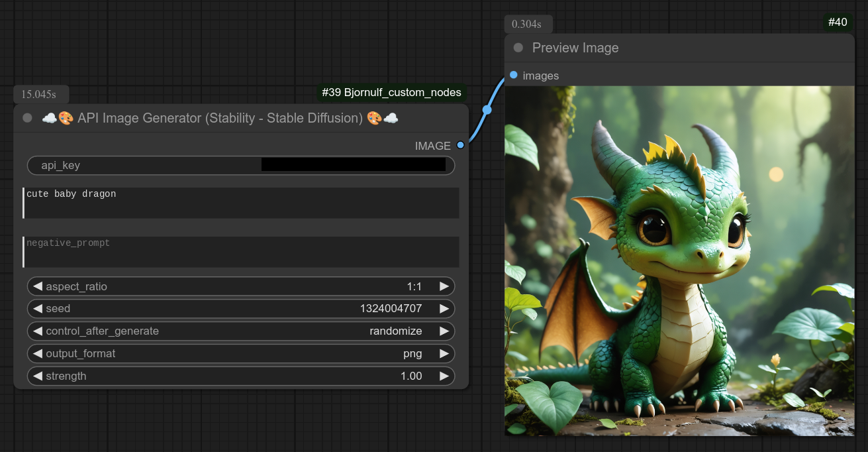Decrement seed using left arrow

click(x=38, y=309)
